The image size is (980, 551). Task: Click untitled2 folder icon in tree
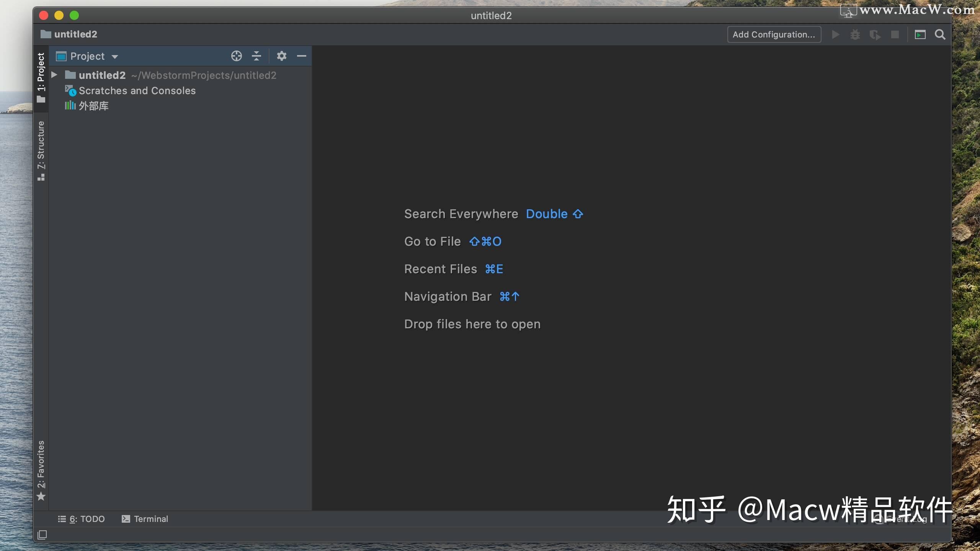pyautogui.click(x=70, y=75)
